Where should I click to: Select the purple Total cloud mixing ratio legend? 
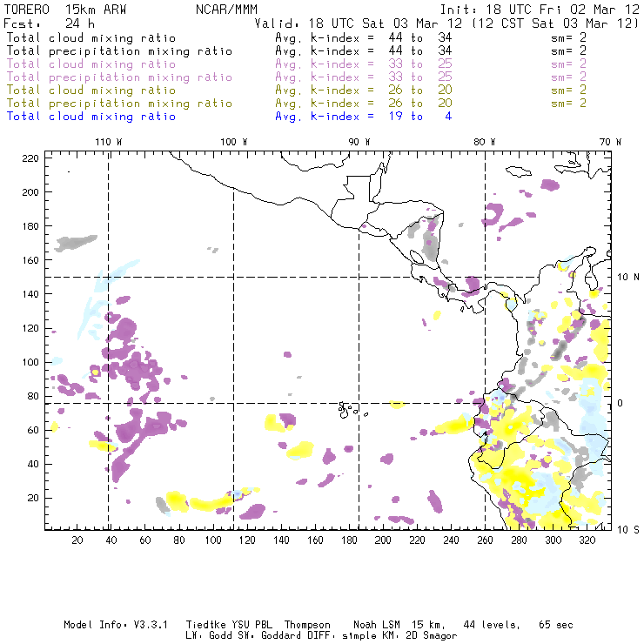[x=91, y=64]
